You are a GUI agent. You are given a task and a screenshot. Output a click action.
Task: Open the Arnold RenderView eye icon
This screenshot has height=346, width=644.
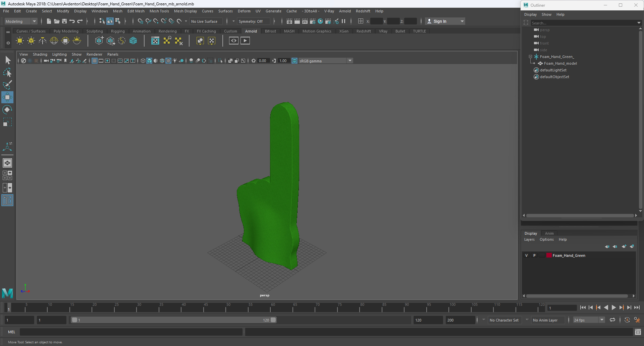234,41
